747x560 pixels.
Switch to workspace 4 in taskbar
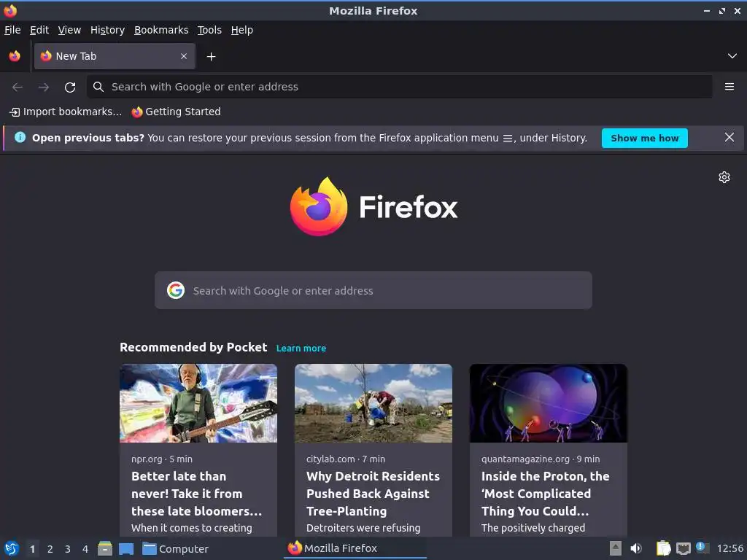[x=85, y=549]
